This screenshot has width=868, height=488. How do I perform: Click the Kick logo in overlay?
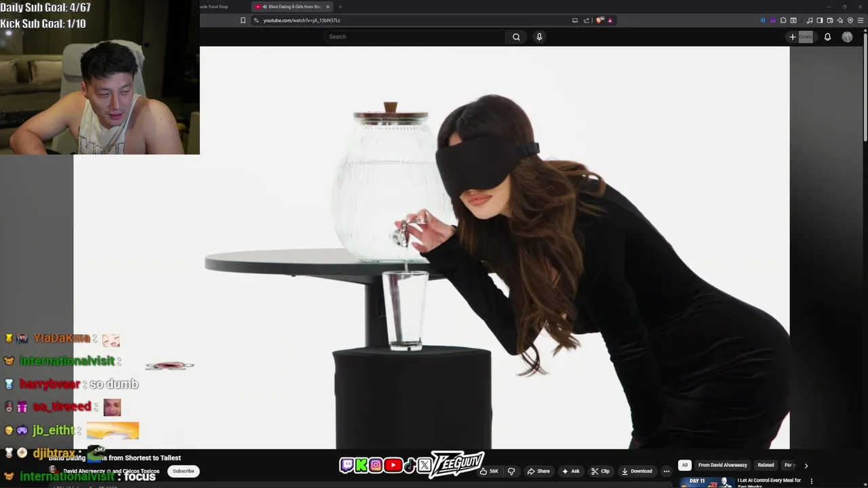361,465
